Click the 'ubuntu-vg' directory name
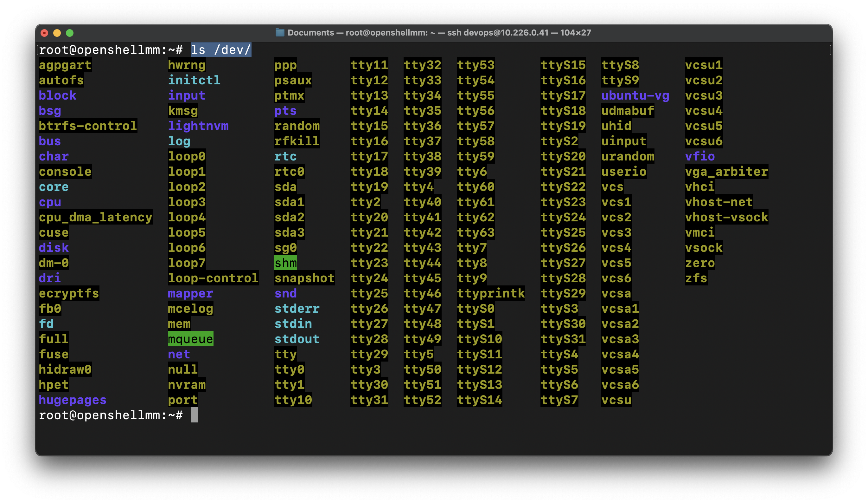The image size is (868, 503). [635, 95]
